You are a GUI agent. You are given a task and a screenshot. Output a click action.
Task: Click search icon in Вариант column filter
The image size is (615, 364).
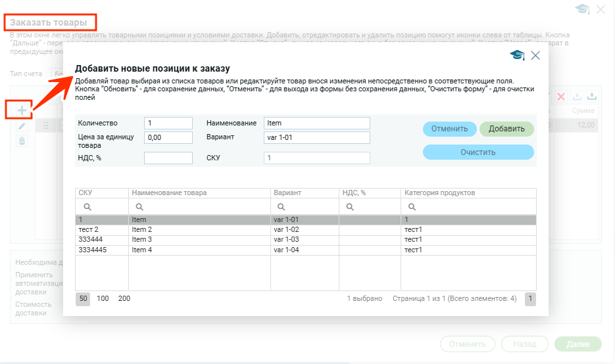[x=283, y=207]
